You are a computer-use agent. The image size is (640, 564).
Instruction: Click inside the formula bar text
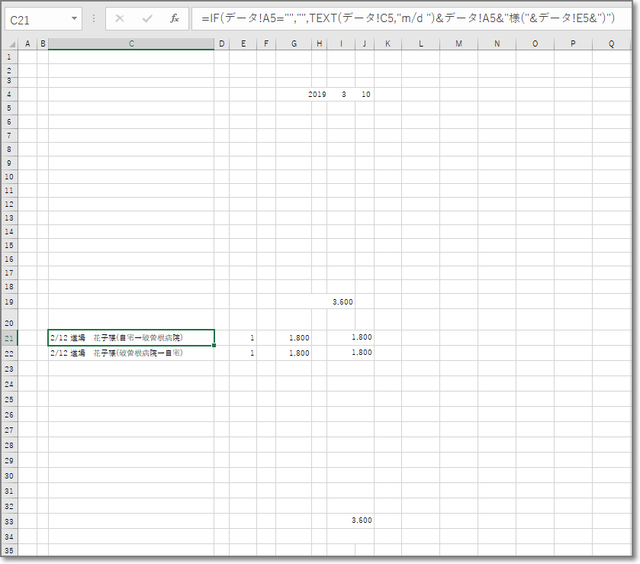[410, 19]
